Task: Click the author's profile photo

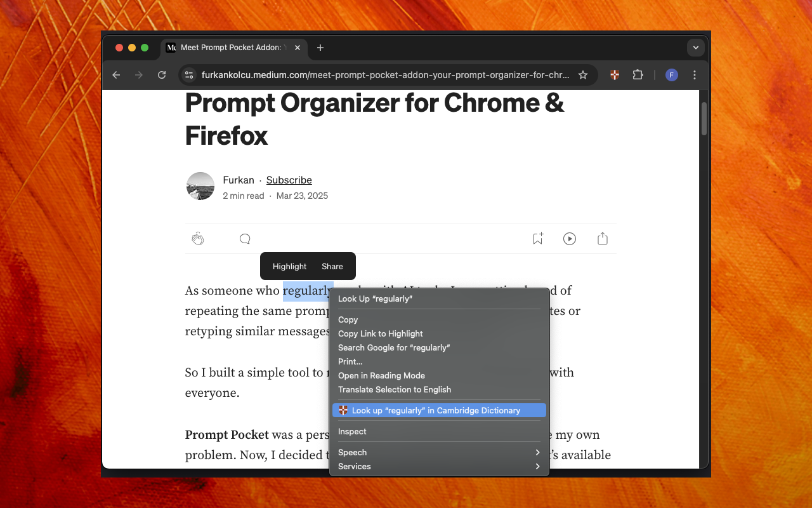Action: pyautogui.click(x=200, y=186)
